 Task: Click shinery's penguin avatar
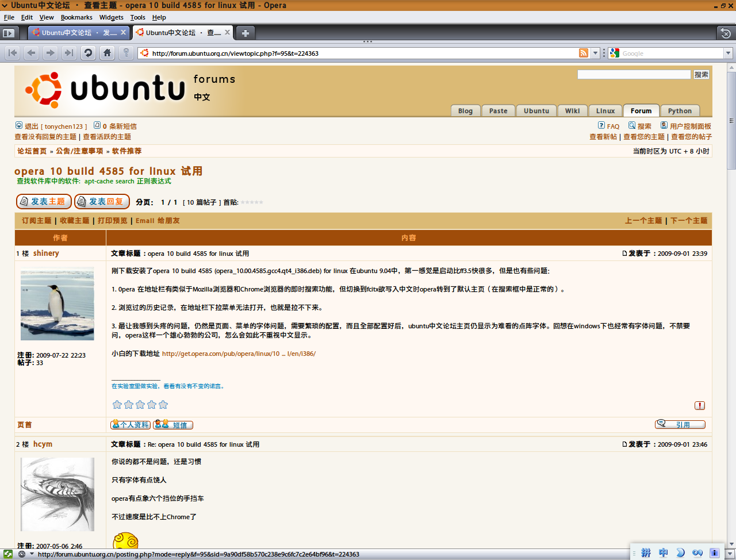click(x=57, y=304)
